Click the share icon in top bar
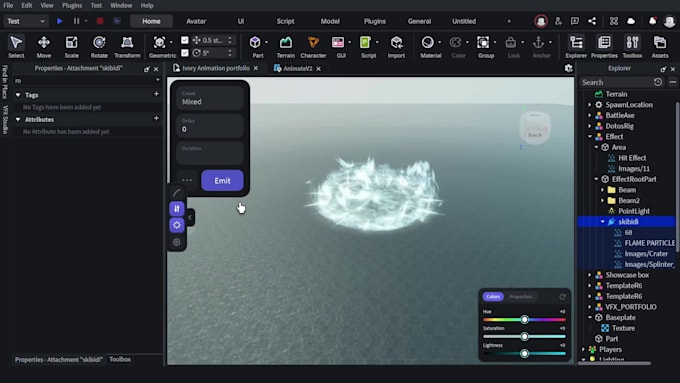The height and width of the screenshot is (383, 680). coord(592,21)
